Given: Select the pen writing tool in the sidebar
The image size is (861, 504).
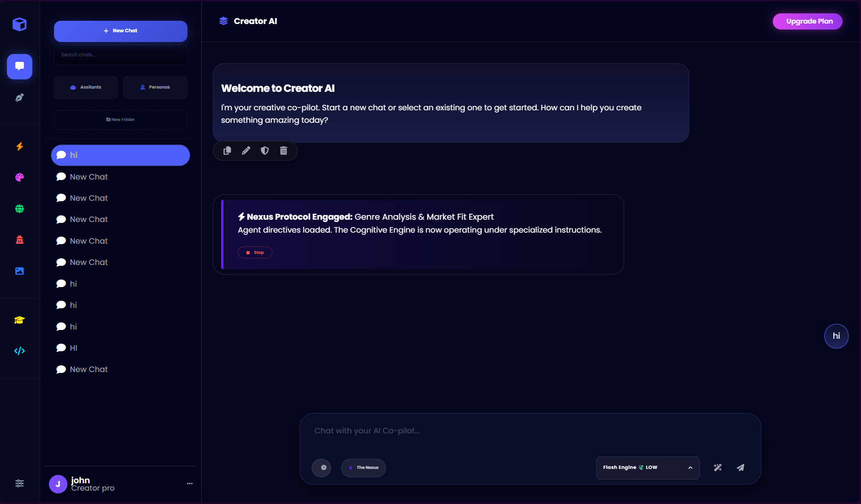Looking at the screenshot, I should click(x=19, y=97).
